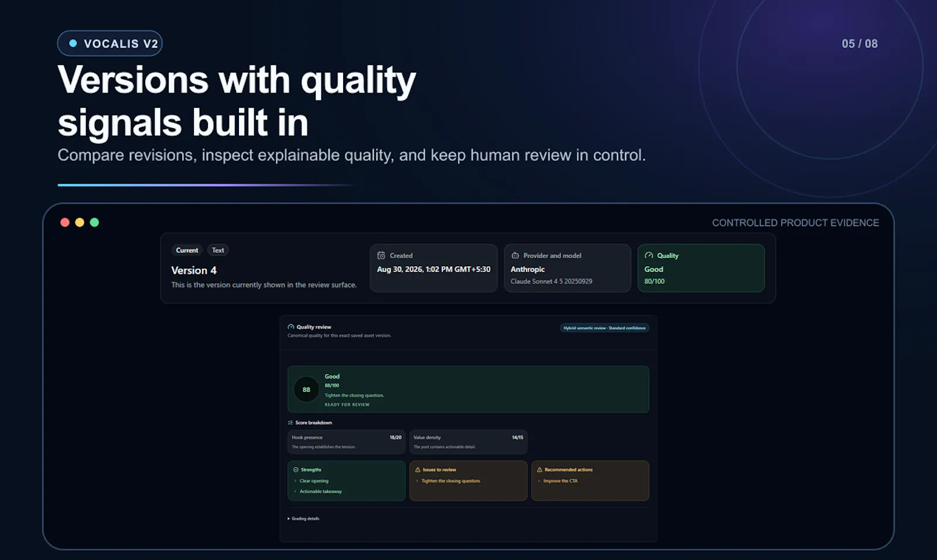Click the 88/100 score text

[332, 386]
